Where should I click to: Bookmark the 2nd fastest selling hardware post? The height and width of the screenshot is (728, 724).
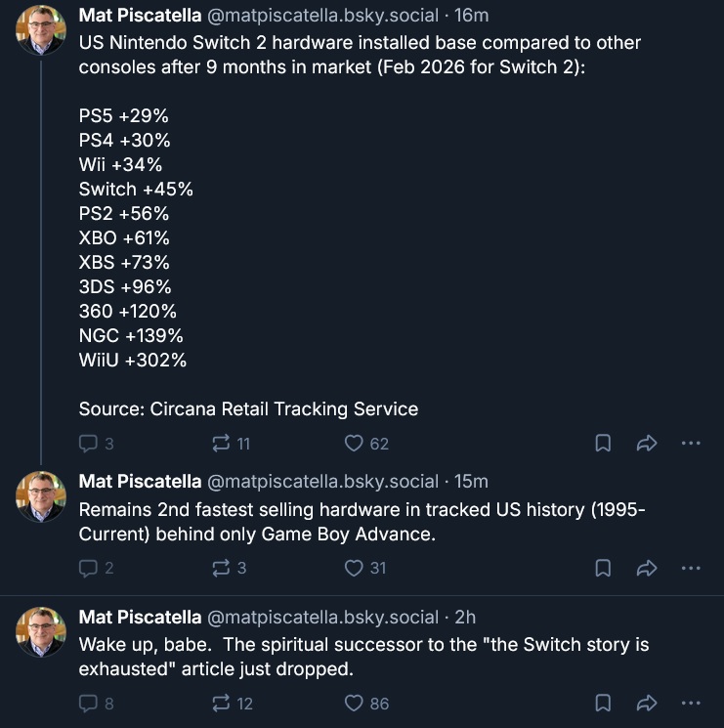pos(603,568)
